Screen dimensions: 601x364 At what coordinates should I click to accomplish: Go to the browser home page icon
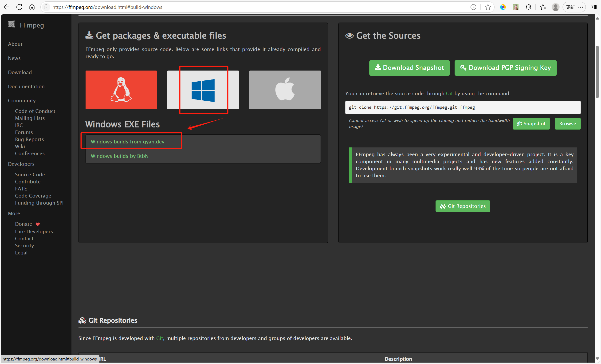pos(32,7)
